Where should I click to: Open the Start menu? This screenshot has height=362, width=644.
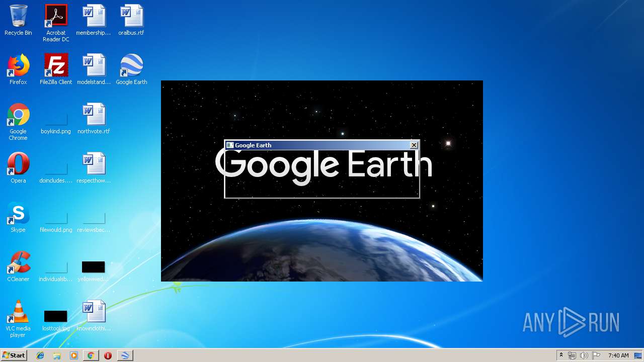(14, 355)
